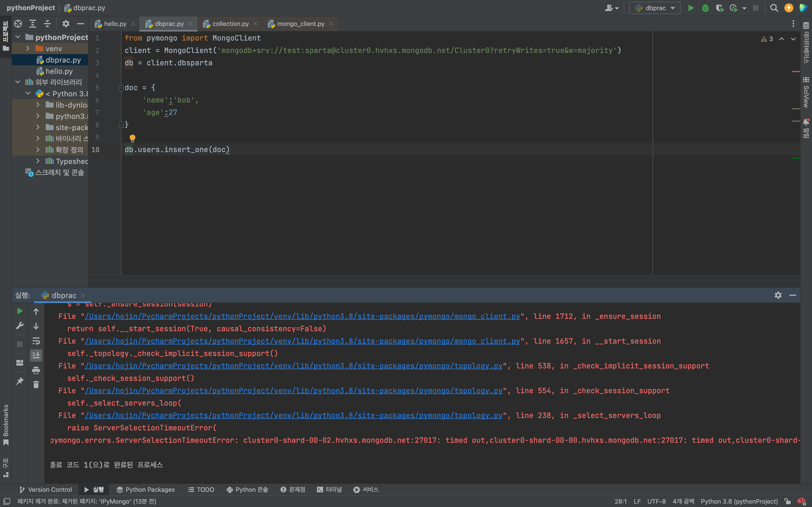Screen dimensions: 812x507
Task: Click the lightbulb intention icon in the editor
Action: [x=132, y=138]
